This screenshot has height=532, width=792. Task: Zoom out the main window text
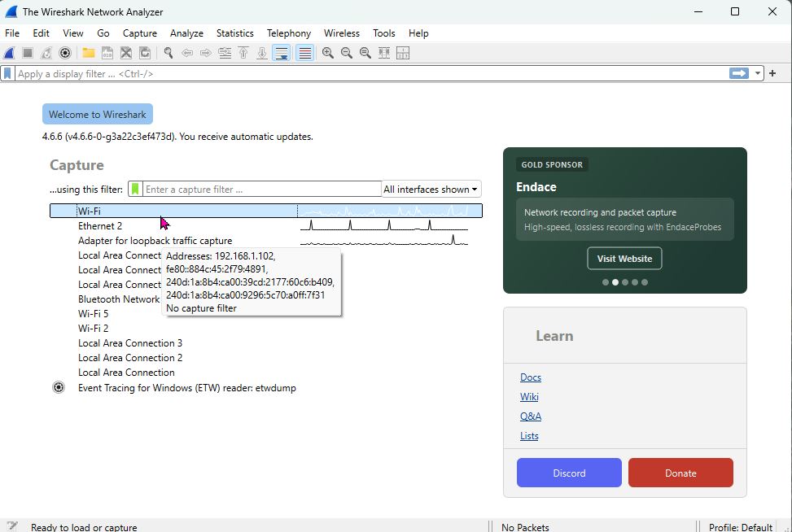pos(347,53)
